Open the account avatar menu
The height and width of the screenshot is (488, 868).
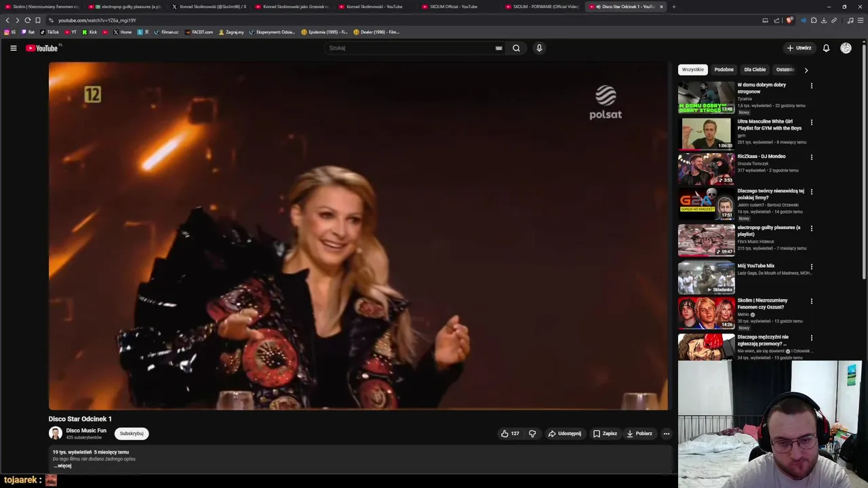[x=846, y=48]
